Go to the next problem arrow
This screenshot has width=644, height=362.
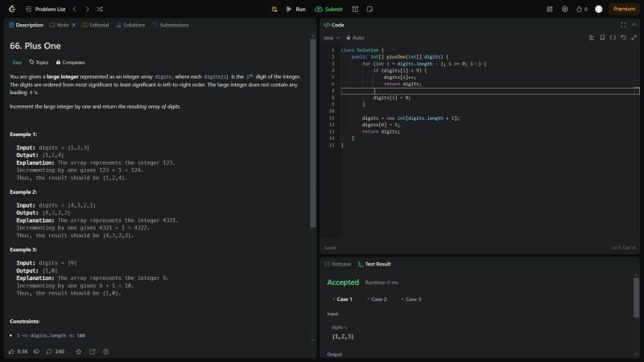[87, 9]
